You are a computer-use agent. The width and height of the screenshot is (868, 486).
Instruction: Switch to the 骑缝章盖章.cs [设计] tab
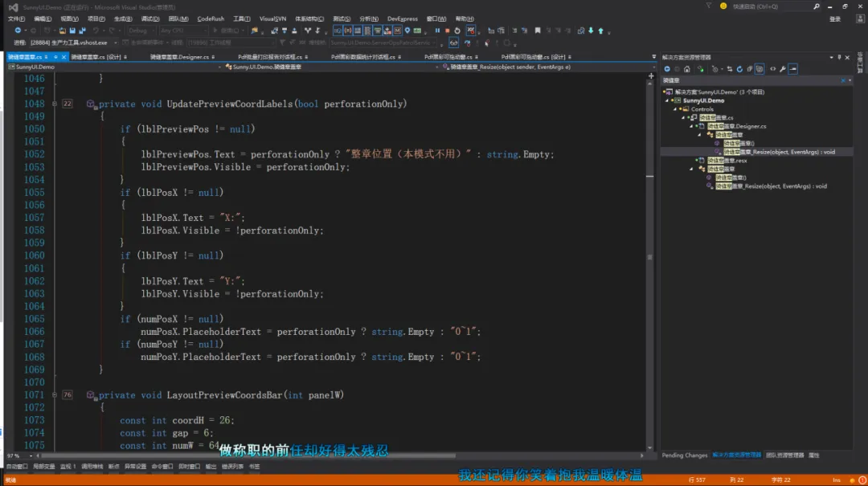[96, 57]
